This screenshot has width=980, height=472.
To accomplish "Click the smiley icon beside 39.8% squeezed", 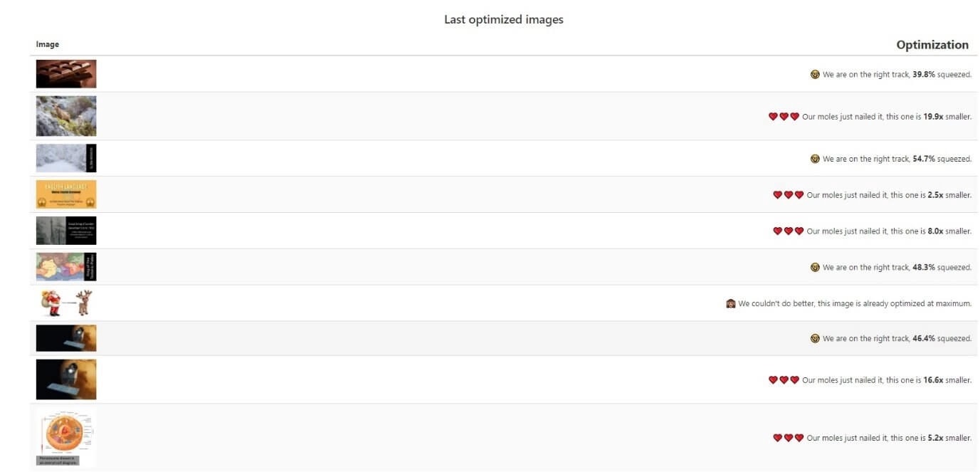I will pyautogui.click(x=815, y=74).
